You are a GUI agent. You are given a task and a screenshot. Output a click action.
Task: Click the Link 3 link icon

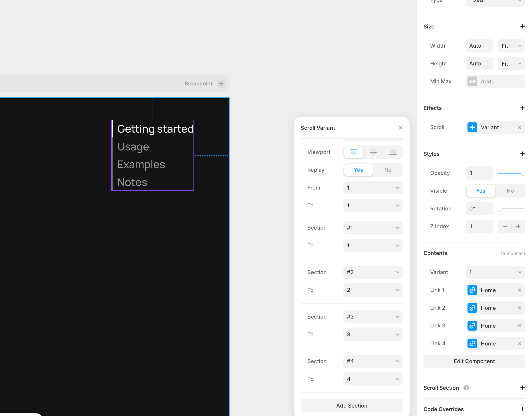[x=472, y=326]
